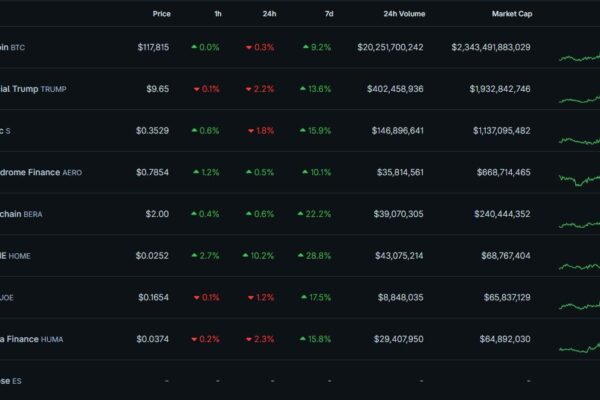Click JOE volume $8,848,035
The width and height of the screenshot is (600, 400).
point(401,298)
